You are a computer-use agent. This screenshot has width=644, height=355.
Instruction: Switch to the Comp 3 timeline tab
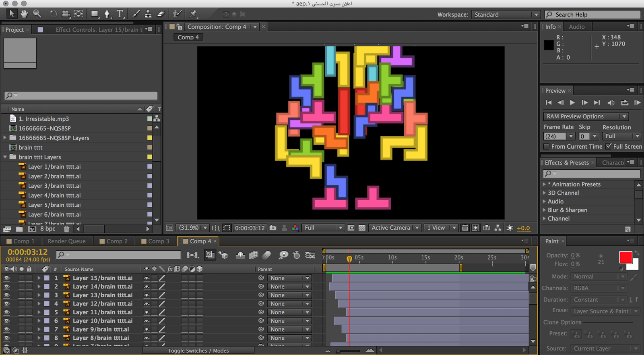pos(155,241)
